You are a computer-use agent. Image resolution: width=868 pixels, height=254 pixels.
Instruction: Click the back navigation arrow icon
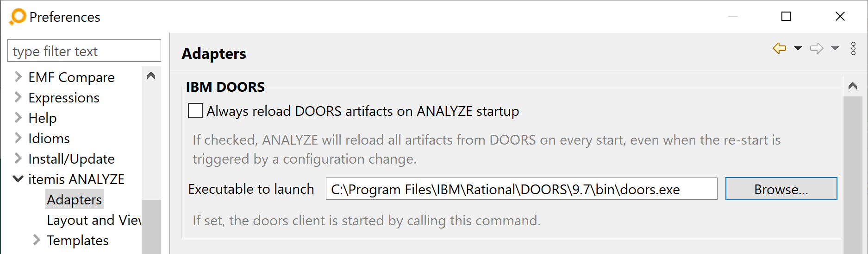tap(780, 48)
